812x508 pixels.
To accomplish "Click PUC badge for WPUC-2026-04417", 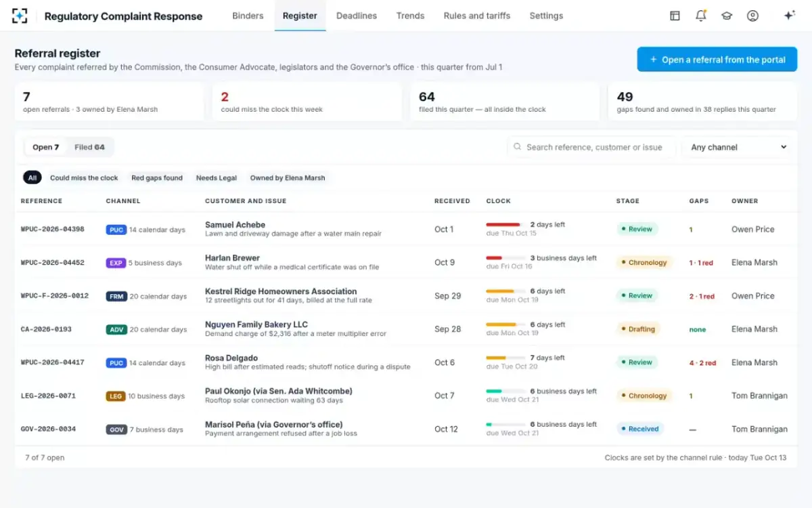I will point(116,363).
